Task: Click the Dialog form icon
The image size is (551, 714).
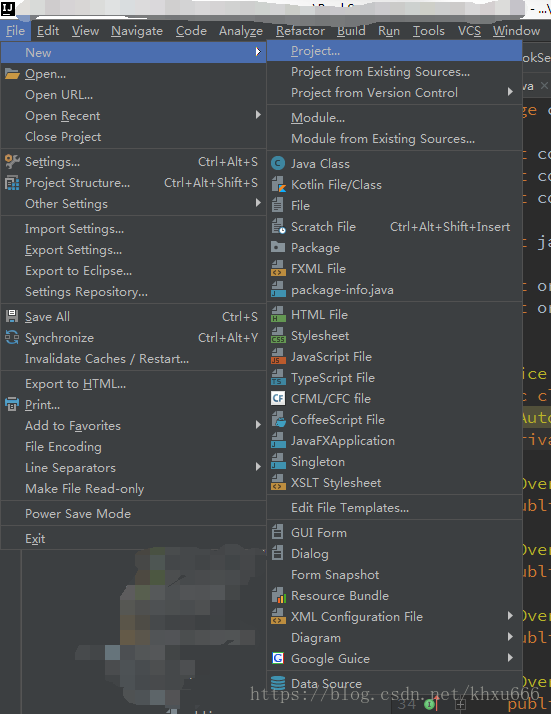Action: click(x=277, y=553)
